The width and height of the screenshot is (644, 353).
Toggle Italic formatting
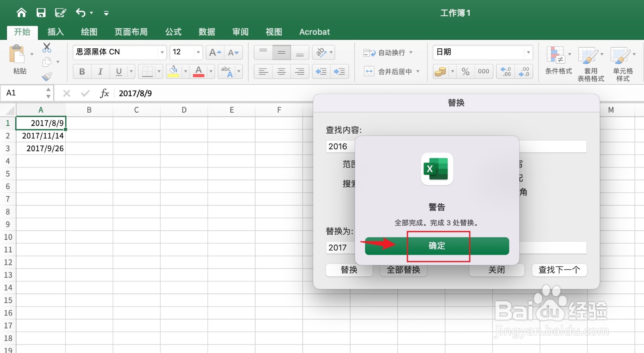(100, 72)
